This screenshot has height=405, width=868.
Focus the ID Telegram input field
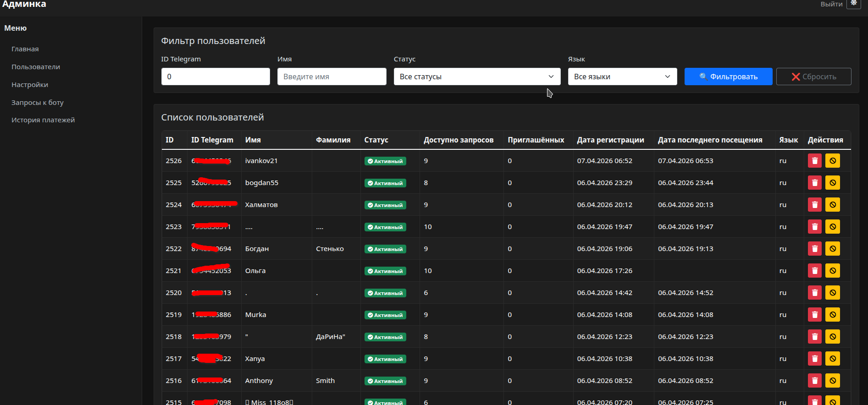pyautogui.click(x=216, y=77)
